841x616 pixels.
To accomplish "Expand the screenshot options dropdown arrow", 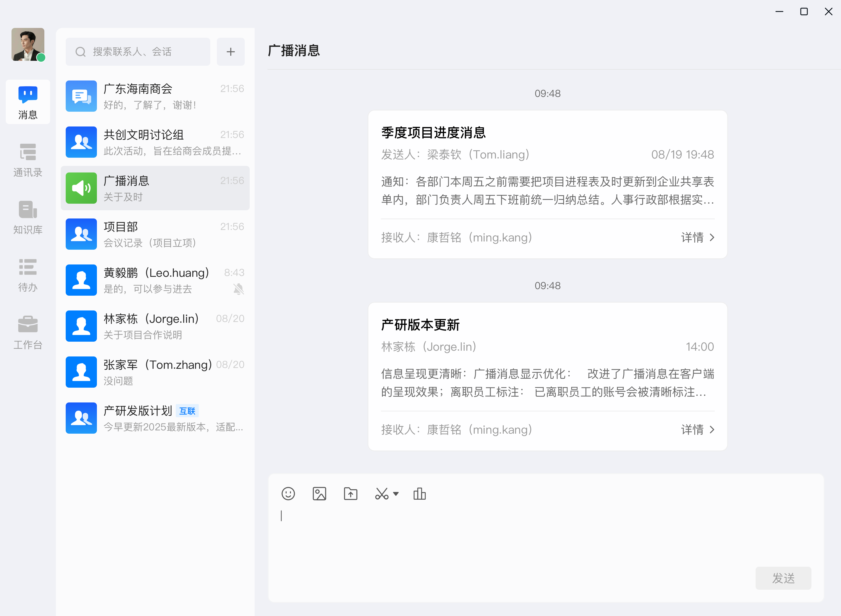I will click(x=396, y=494).
